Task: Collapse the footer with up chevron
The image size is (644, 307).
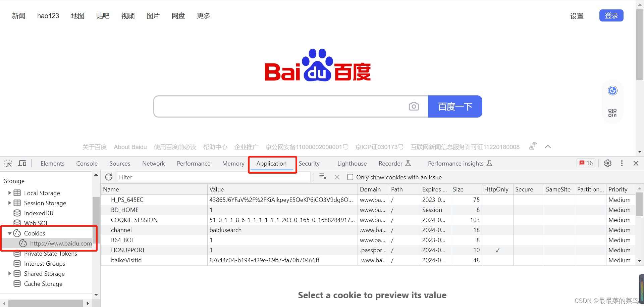Action: click(548, 147)
